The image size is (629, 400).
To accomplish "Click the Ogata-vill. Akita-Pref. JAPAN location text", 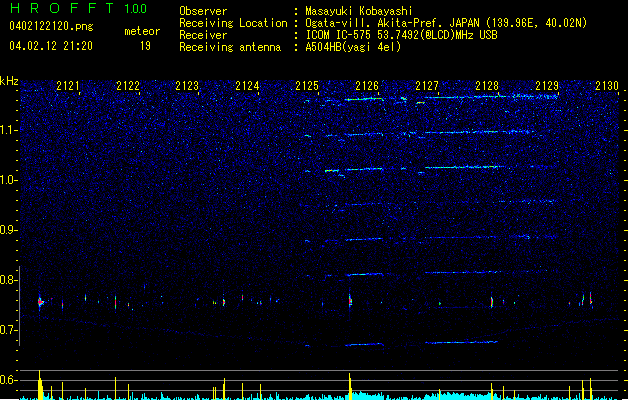I will [446, 23].
